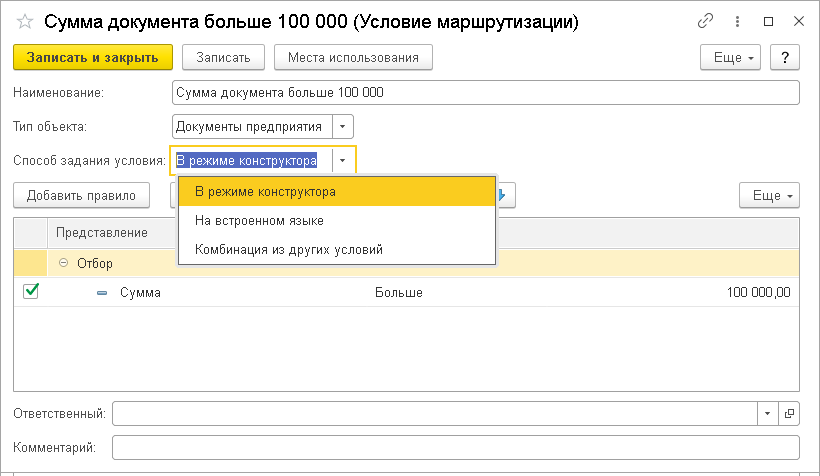Click the favorites star icon in title bar

point(26,20)
